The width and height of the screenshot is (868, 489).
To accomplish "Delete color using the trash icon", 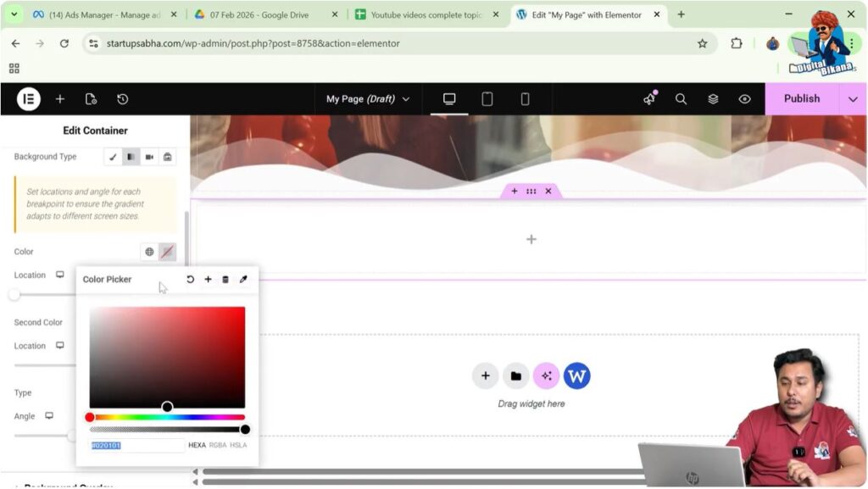I will (x=225, y=280).
